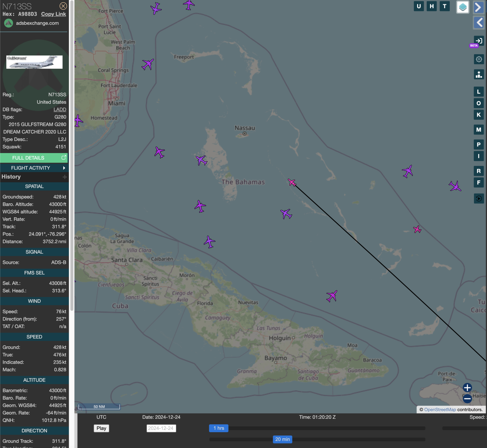Click the replay history icon
Screen dimensions: 487x448
point(479,198)
